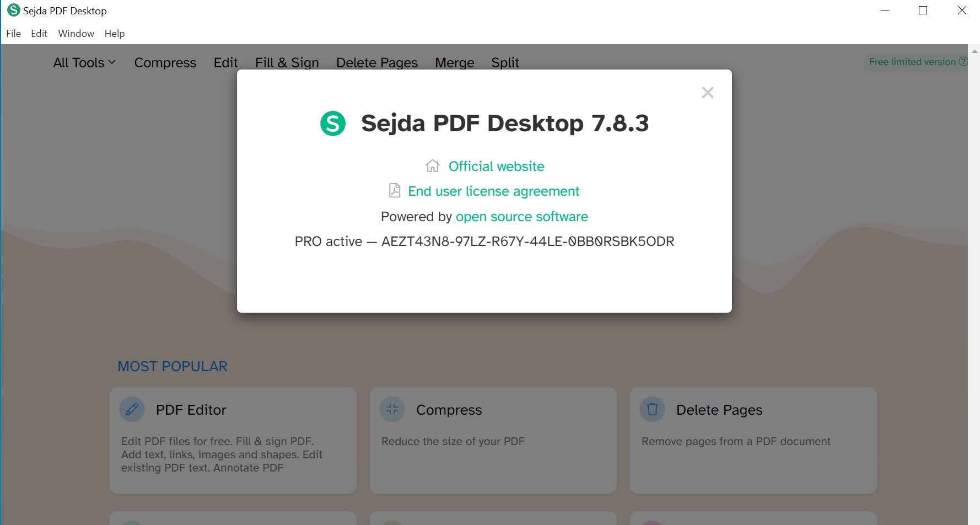Maximize the Sejda PDF Desktop window
Screen dimensions: 980x525
click(x=923, y=10)
